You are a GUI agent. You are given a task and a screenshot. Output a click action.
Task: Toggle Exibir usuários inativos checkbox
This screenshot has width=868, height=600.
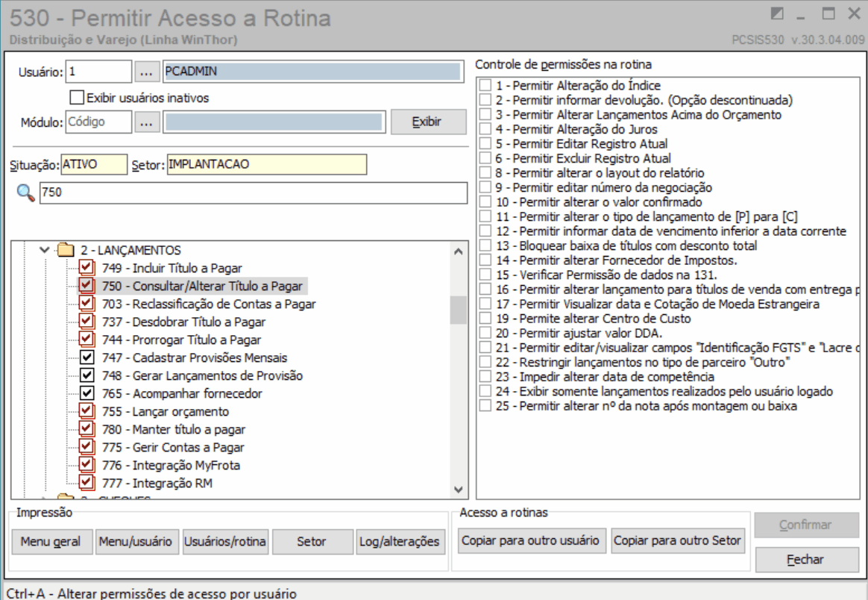[77, 98]
